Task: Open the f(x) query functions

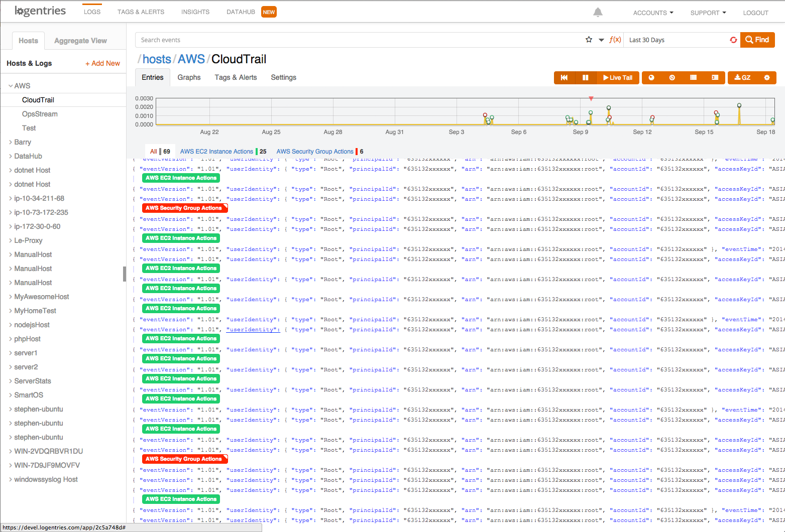Action: pos(615,40)
